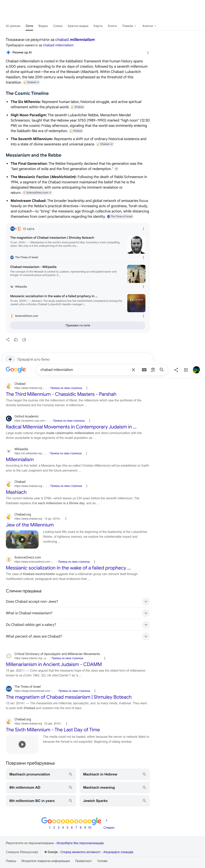This screenshot has height=868, width=205.
Task: Select related search '6th millennium AD'
Action: [x=41, y=788]
